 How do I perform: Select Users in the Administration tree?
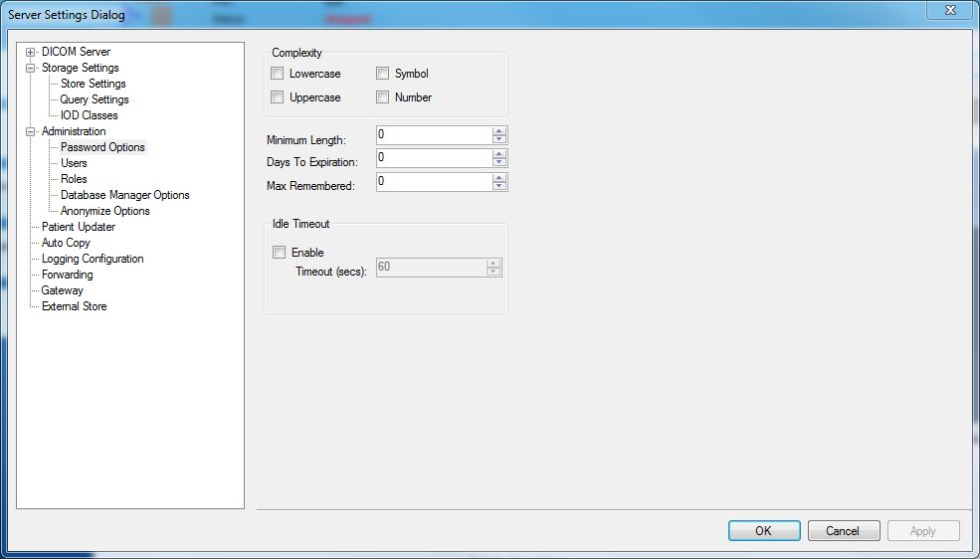[74, 163]
